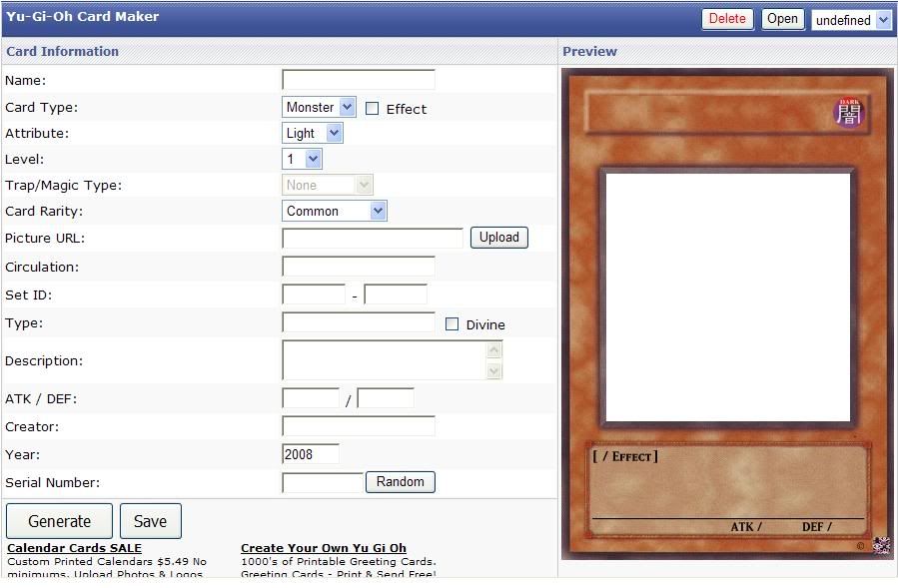The height and width of the screenshot is (588, 898).
Task: Click the DARK attribute icon on card preview
Action: [848, 113]
